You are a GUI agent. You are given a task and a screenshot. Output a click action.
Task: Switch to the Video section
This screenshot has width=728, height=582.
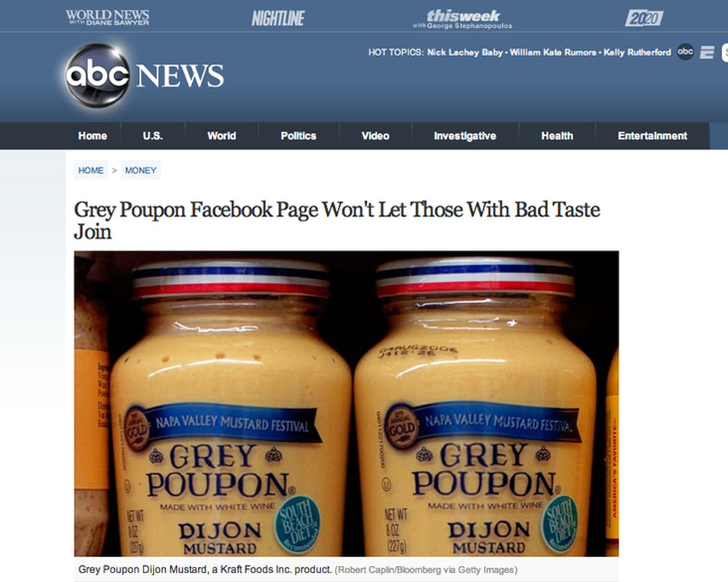[x=375, y=136]
